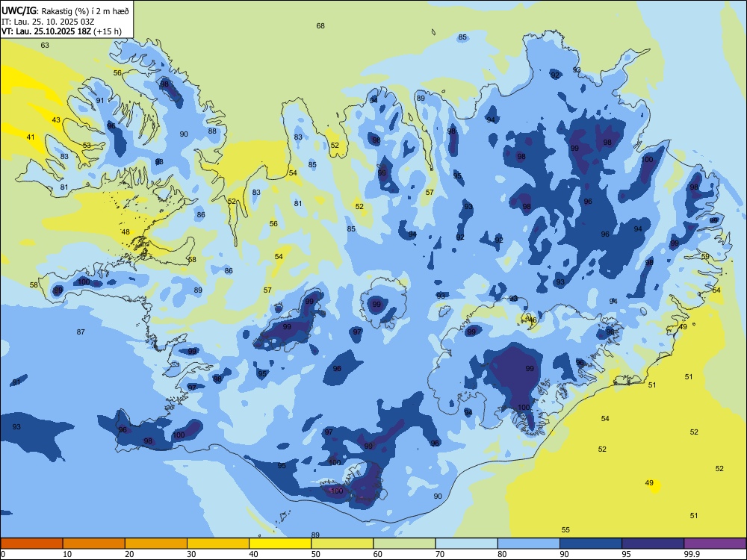Click the value '89' at bottom center edge

315,535
